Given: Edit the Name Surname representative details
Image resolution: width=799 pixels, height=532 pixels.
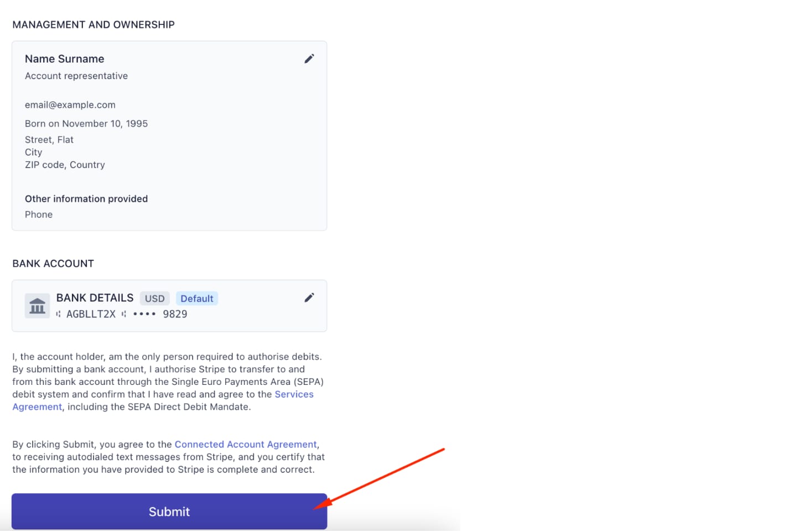Looking at the screenshot, I should (309, 59).
